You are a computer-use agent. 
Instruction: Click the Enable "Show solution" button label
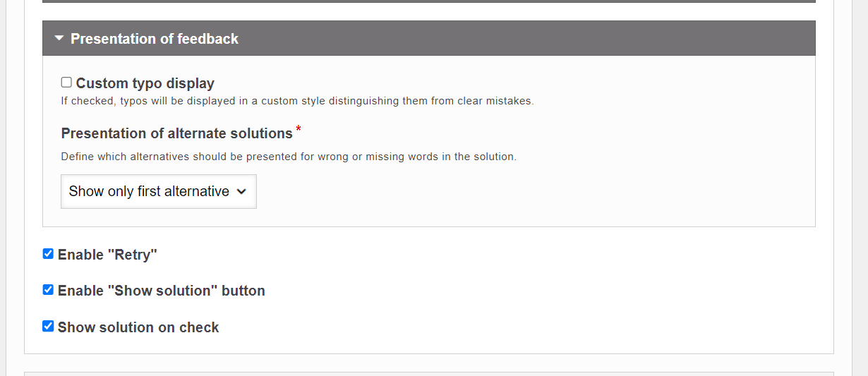coord(162,291)
